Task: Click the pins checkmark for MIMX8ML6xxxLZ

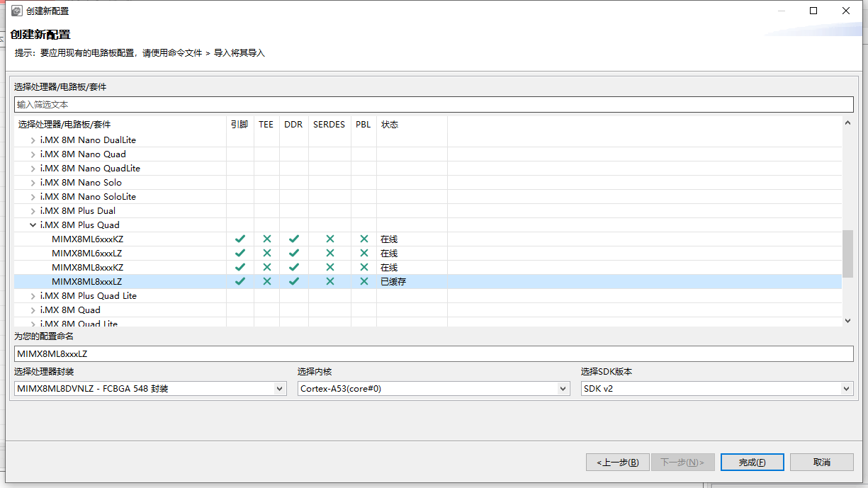Action: [240, 254]
